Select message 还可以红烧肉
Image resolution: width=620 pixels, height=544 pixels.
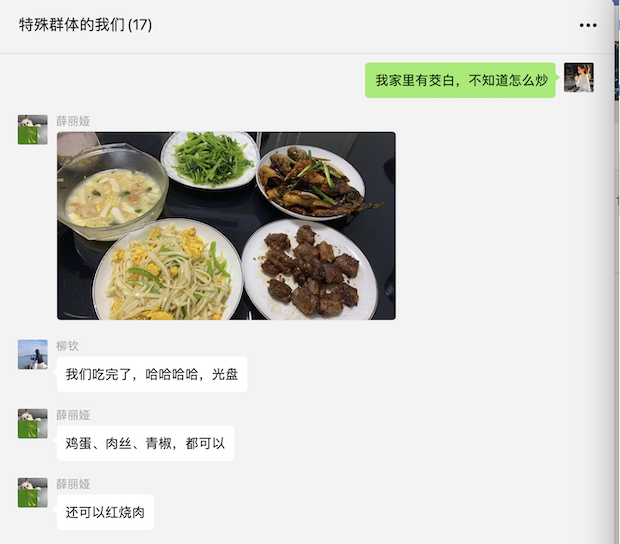(x=105, y=512)
